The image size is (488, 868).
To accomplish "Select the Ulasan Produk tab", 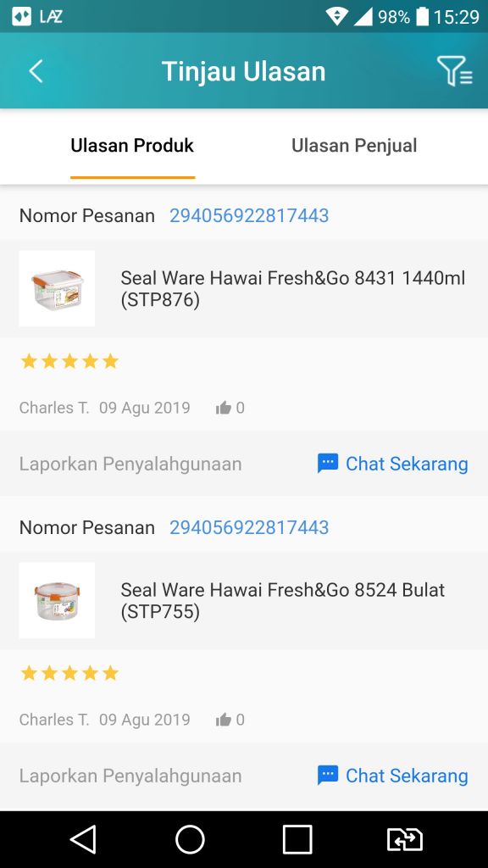I will click(132, 146).
